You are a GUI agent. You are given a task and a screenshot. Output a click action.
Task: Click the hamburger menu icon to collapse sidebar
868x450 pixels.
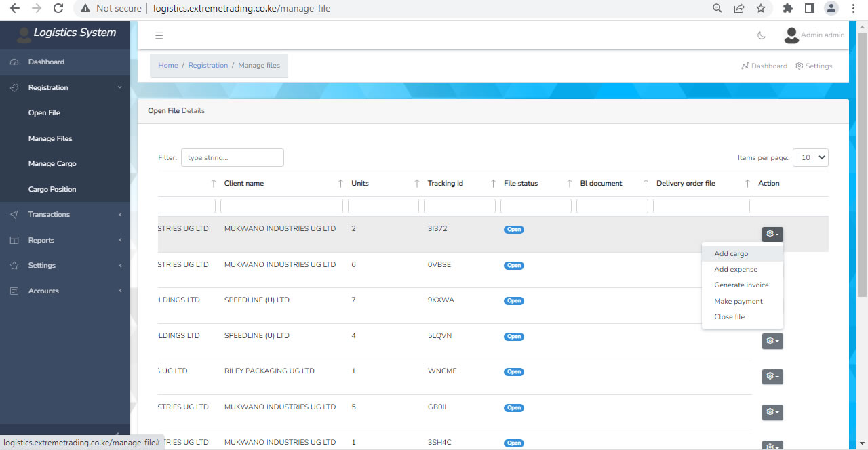[x=159, y=36]
